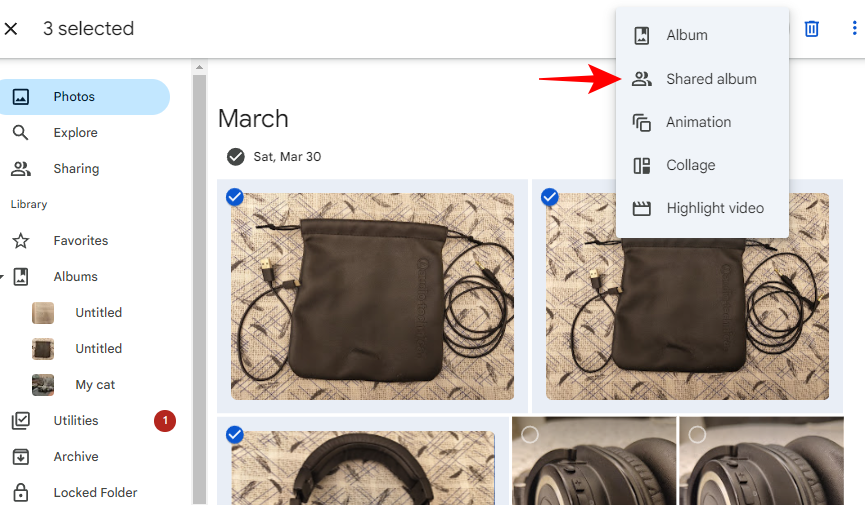Click the My cat album thumbnail
Image resolution: width=865 pixels, height=505 pixels.
coord(43,385)
